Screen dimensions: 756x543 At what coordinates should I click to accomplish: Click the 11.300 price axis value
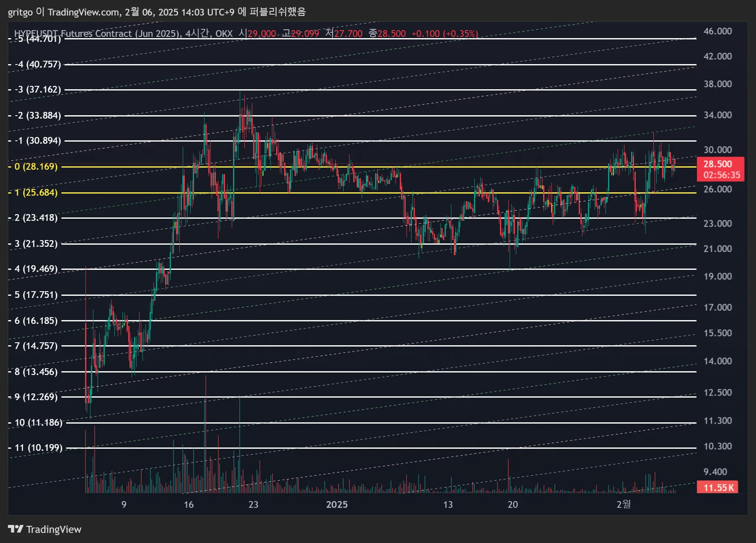pos(717,420)
